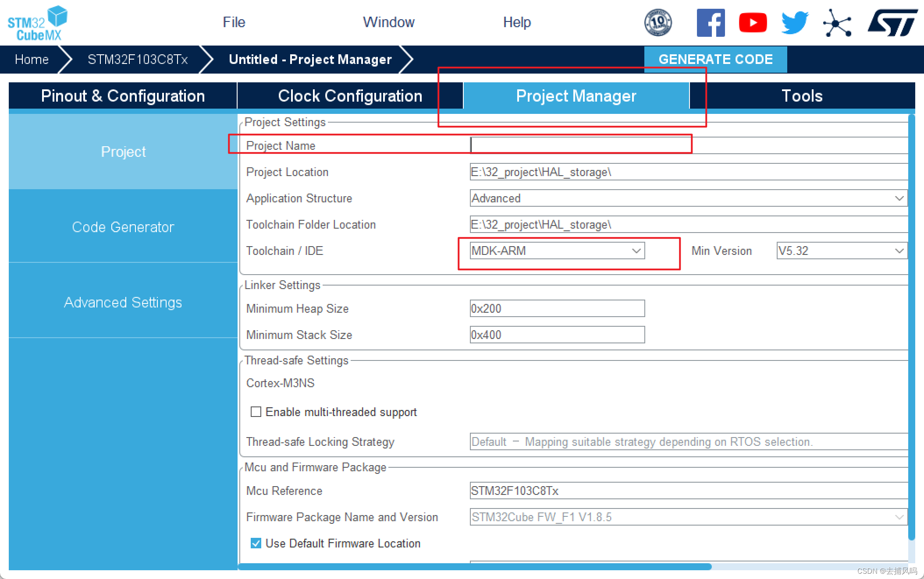
Task: Select the Project side section
Action: click(123, 152)
